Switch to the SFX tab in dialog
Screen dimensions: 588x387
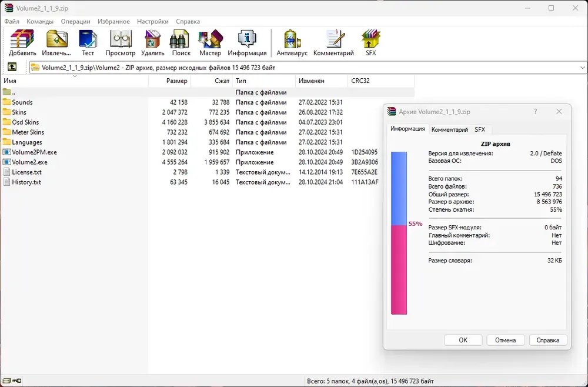pyautogui.click(x=480, y=129)
